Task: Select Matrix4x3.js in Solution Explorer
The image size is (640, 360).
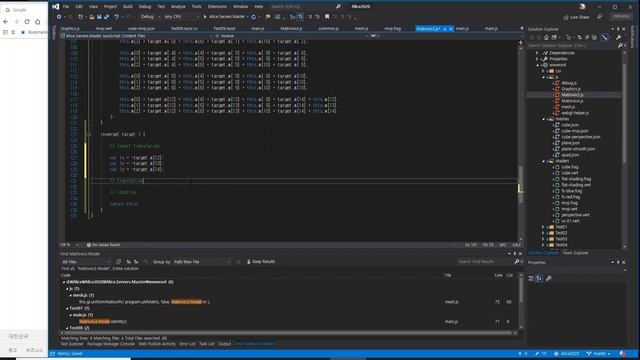Action: pyautogui.click(x=572, y=95)
